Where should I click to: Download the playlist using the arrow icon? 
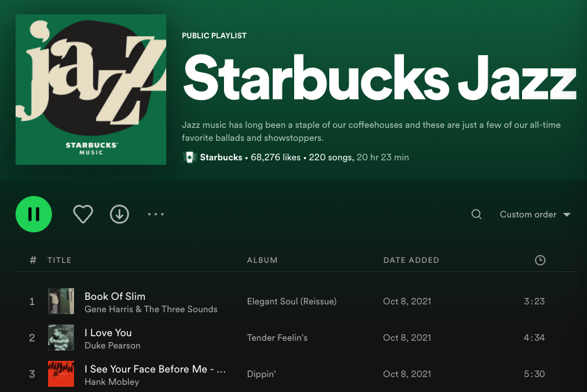click(119, 214)
